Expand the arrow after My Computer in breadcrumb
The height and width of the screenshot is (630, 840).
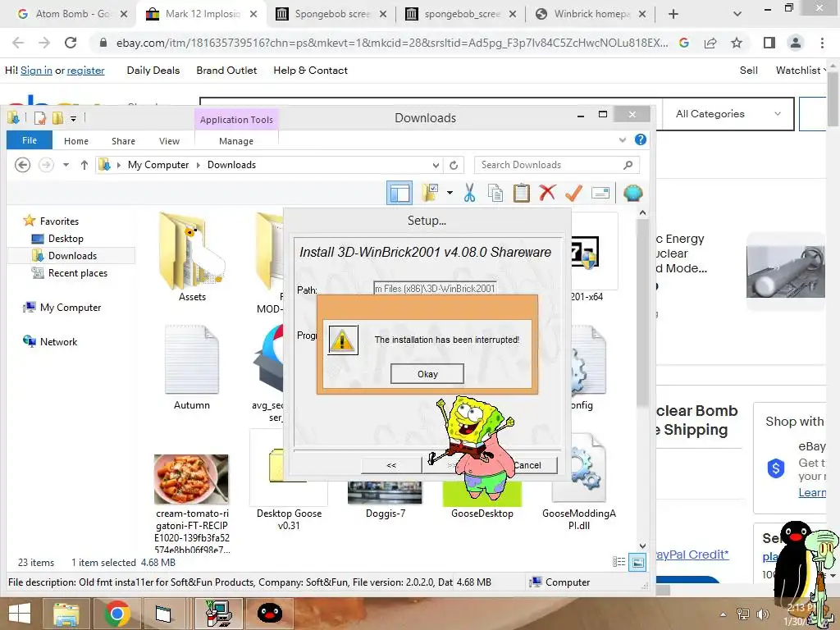tap(199, 165)
